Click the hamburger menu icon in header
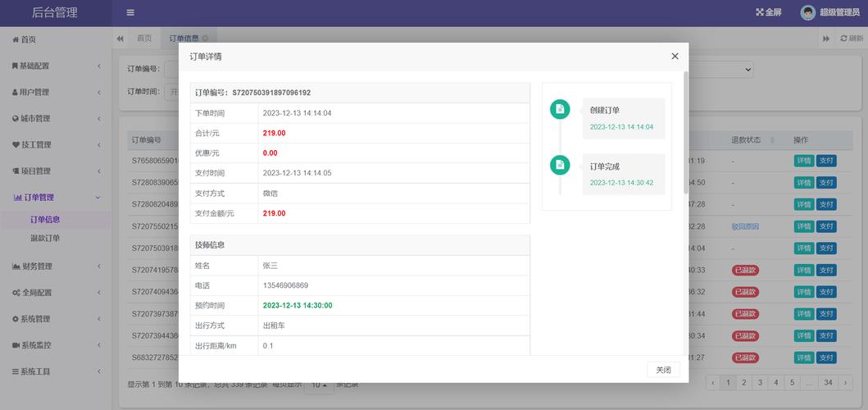 coord(130,12)
